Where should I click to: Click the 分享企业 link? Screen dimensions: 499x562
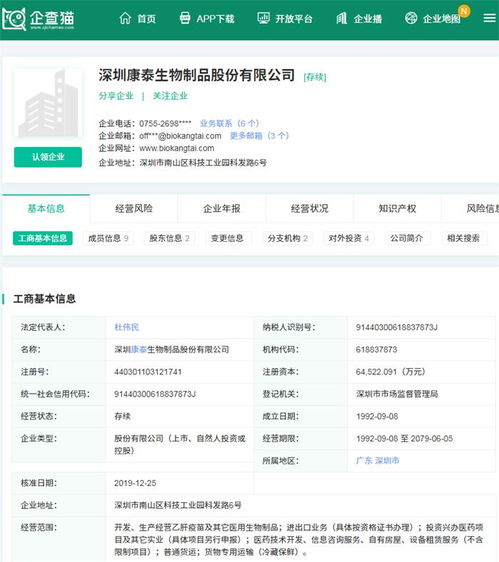pos(116,96)
